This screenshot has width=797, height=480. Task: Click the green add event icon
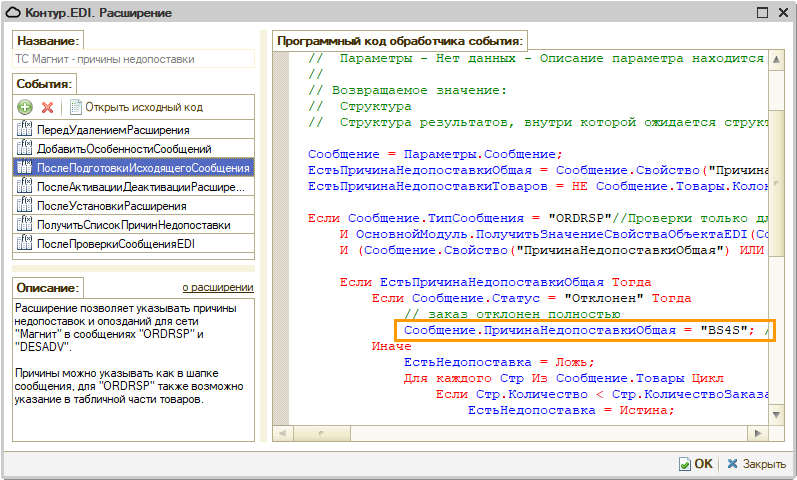pyautogui.click(x=26, y=107)
